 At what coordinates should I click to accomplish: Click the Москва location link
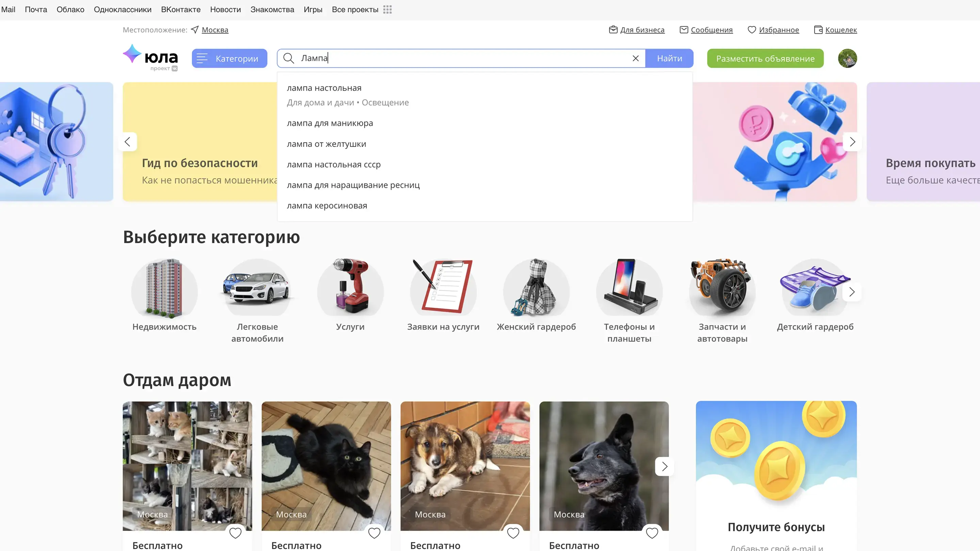pos(215,30)
